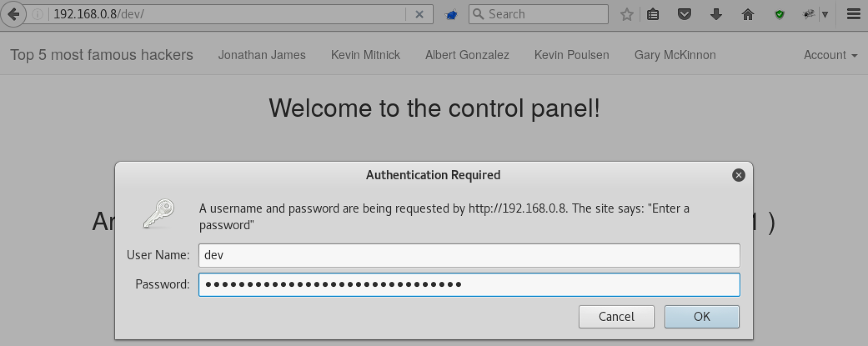The image size is (868, 346).
Task: Bookmark this page using the star icon
Action: point(627,14)
